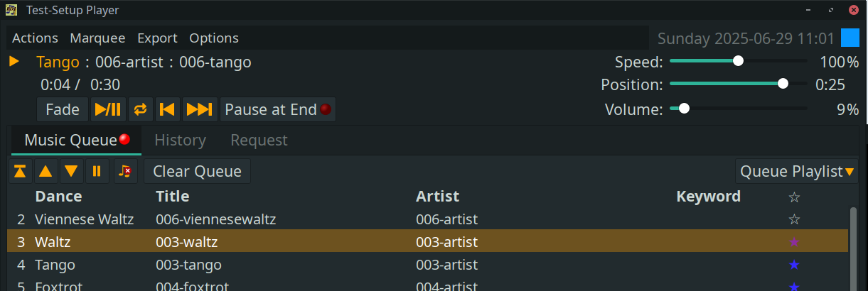
Task: Open the Export menu
Action: click(x=157, y=38)
